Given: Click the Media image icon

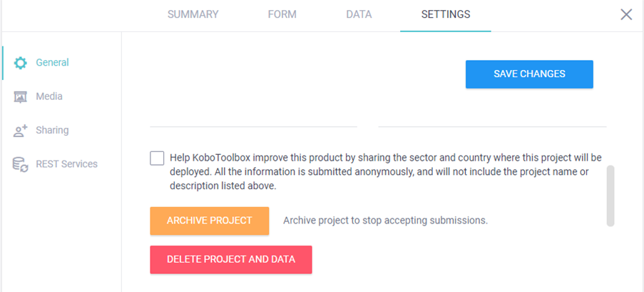Looking at the screenshot, I should click(x=21, y=97).
